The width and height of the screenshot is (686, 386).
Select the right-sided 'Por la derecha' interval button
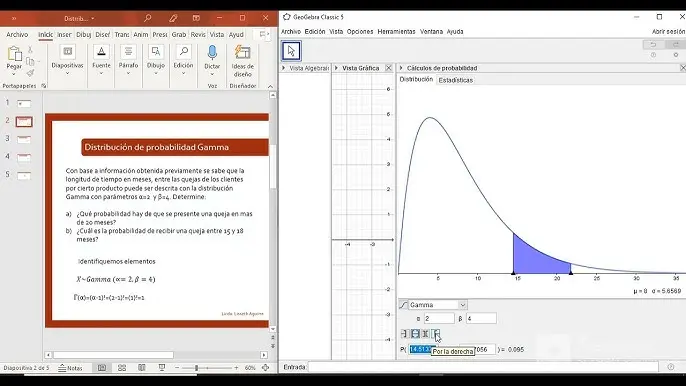tap(436, 334)
